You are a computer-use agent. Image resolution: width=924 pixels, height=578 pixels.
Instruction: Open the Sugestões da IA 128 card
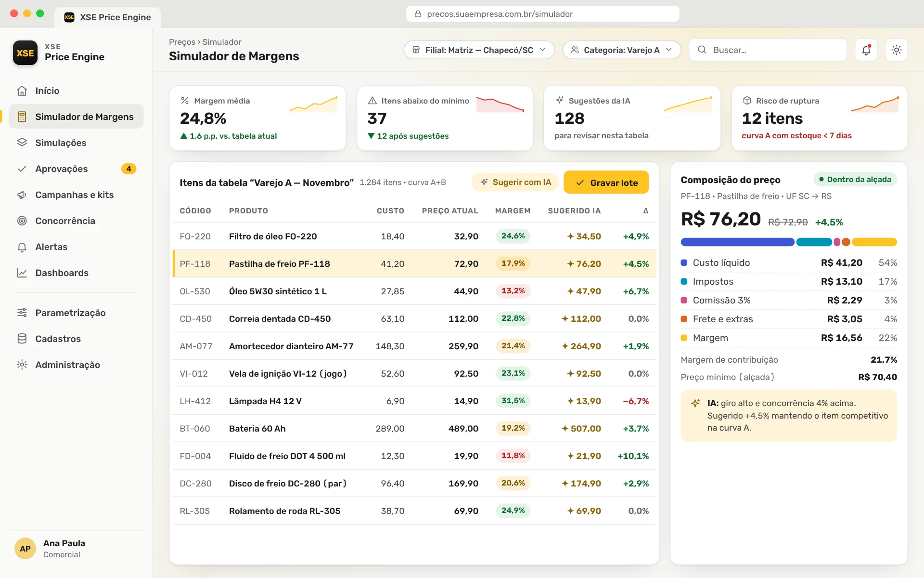632,118
